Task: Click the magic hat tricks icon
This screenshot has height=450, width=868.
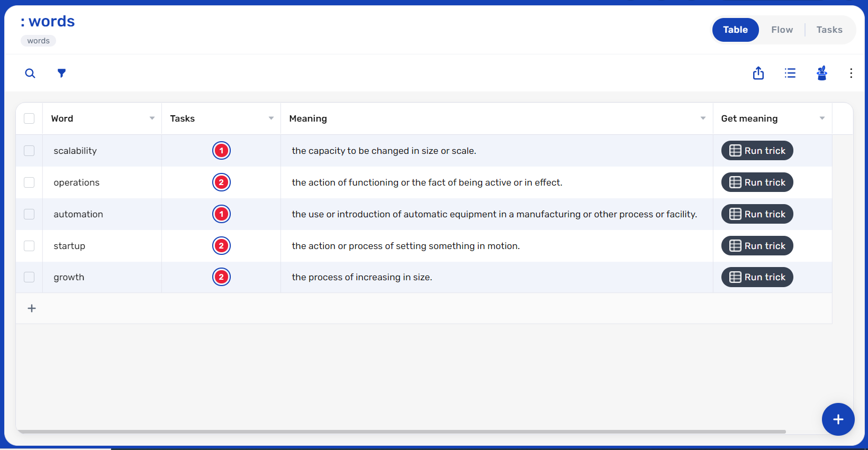Action: (822, 73)
